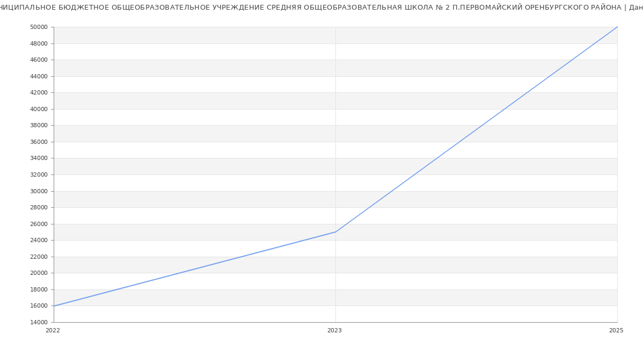Click the 38000 y-axis label
The width and height of the screenshot is (644, 349).
[x=39, y=126]
